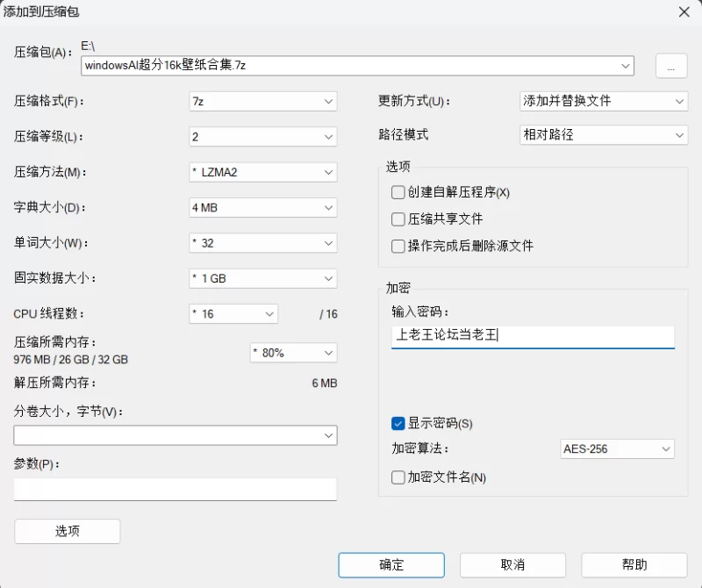
Task: Enable 操作完成后删除源文件 checkbox
Action: 398,247
